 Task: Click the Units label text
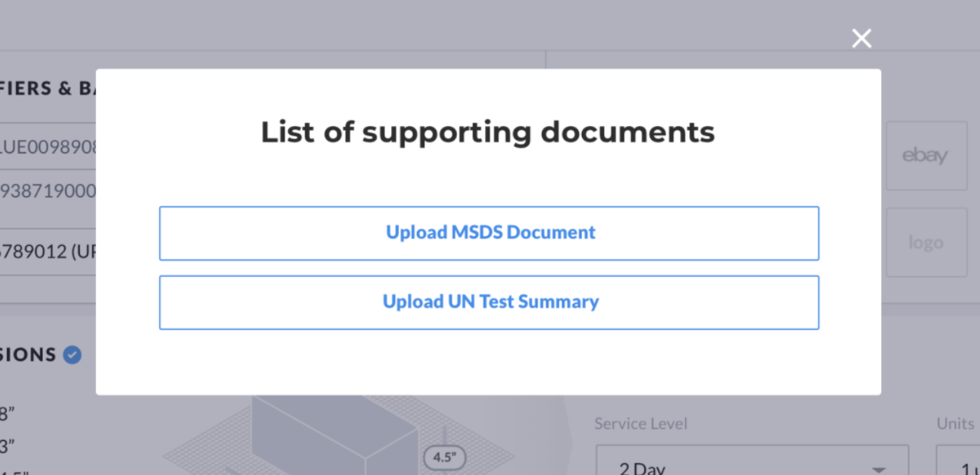(x=955, y=424)
